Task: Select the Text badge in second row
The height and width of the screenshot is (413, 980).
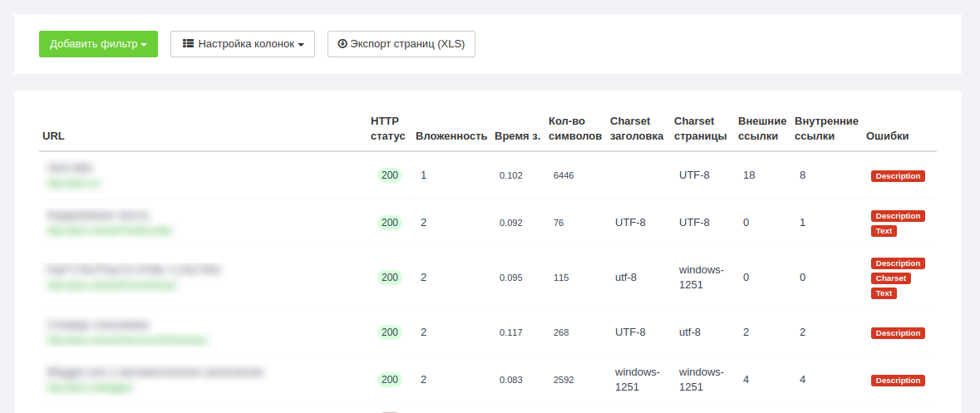Action: click(x=884, y=231)
